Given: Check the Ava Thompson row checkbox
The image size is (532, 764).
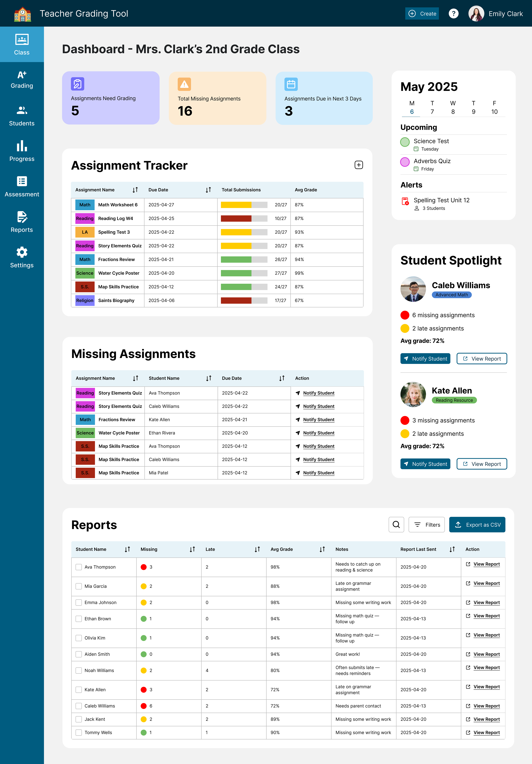Looking at the screenshot, I should 79,567.
